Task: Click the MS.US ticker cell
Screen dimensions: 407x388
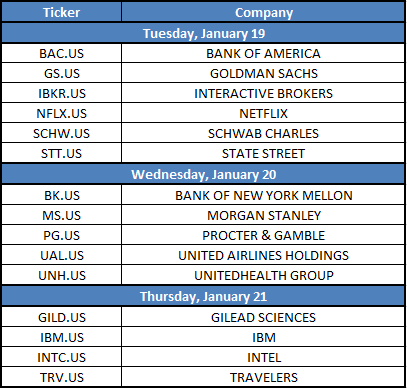Action: point(61,215)
